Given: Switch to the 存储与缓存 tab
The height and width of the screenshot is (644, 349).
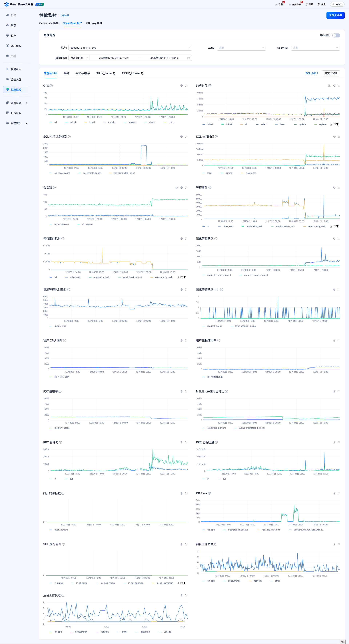Looking at the screenshot, I should point(83,73).
